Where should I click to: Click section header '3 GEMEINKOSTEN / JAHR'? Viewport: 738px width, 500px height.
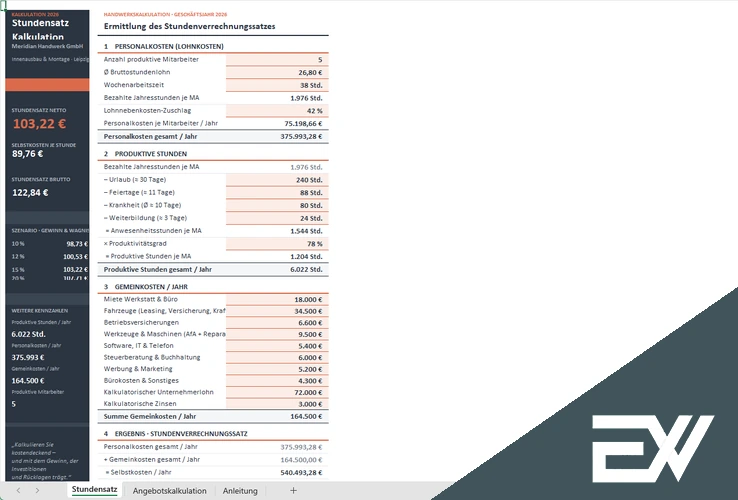click(x=146, y=286)
